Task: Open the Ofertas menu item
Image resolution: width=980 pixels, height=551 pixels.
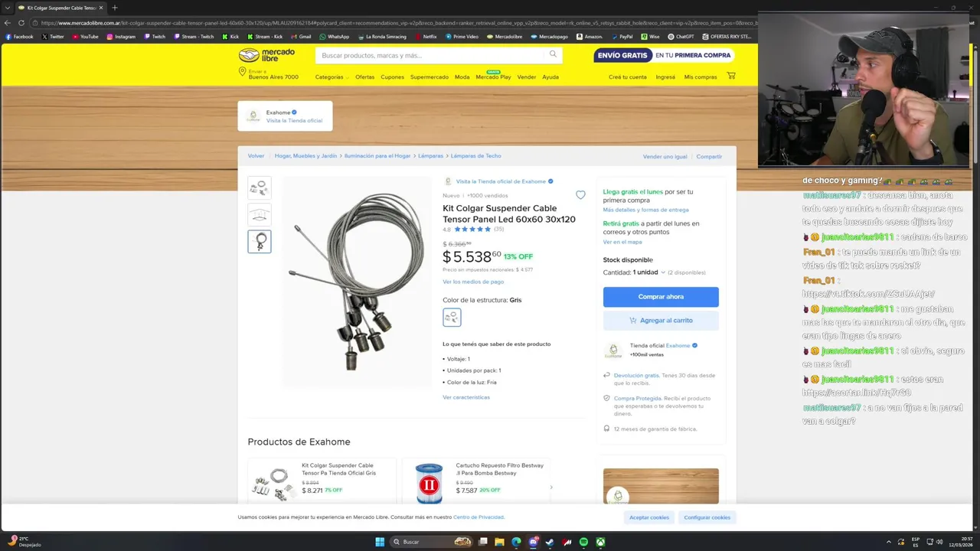Action: [x=365, y=77]
